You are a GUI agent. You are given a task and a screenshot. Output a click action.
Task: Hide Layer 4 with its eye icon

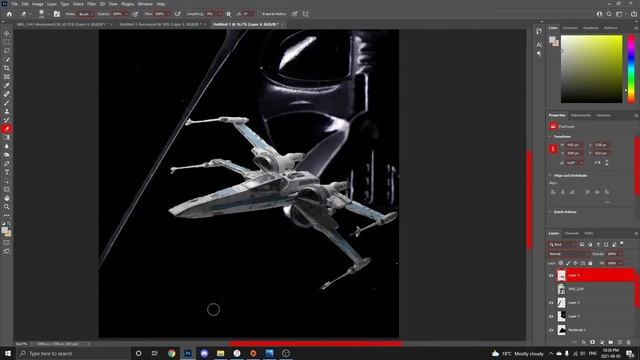pos(551,276)
